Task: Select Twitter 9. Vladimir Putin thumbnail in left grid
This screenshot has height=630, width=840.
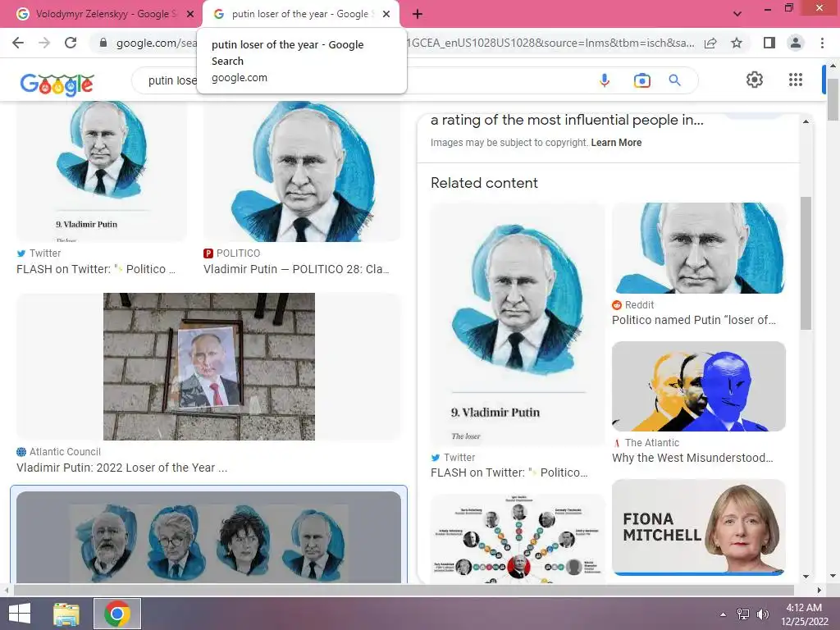Action: point(102,171)
